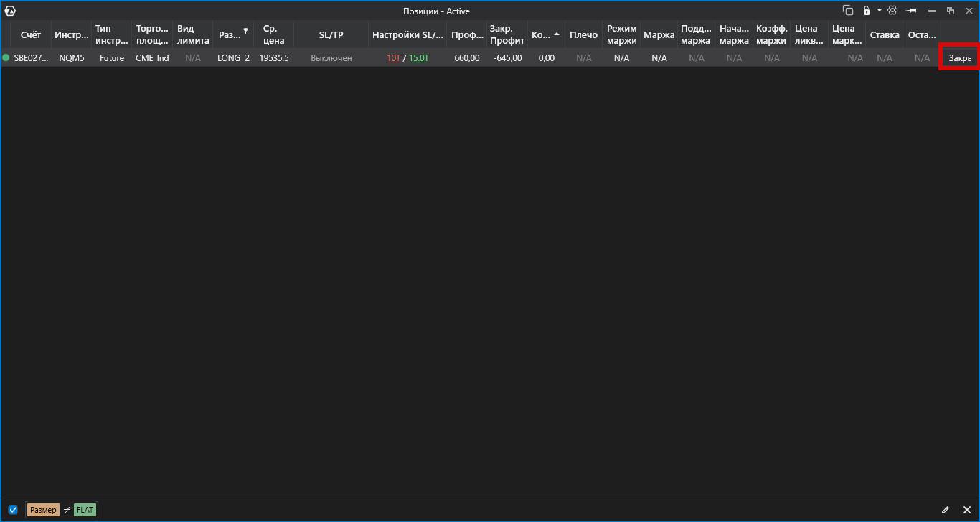
Task: Click the green connection status dot
Action: click(x=6, y=57)
